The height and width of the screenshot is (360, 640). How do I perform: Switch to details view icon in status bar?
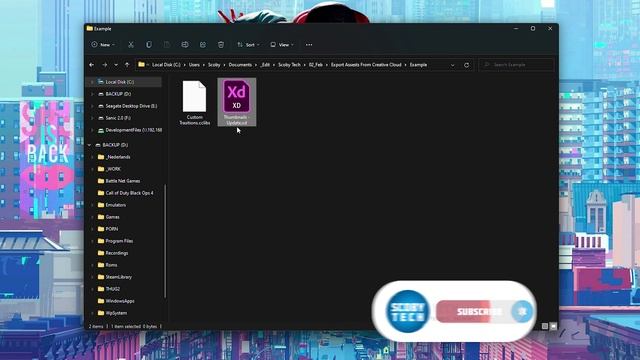[544, 326]
